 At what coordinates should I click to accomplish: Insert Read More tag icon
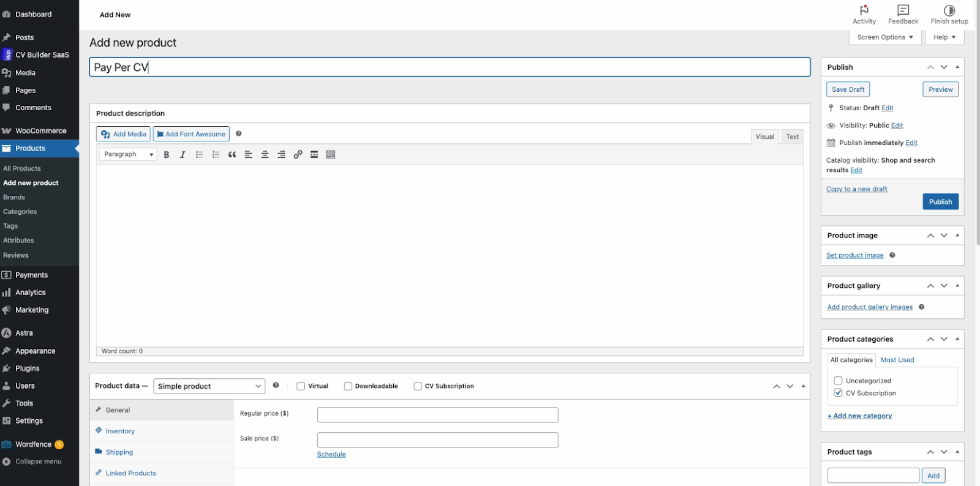314,155
